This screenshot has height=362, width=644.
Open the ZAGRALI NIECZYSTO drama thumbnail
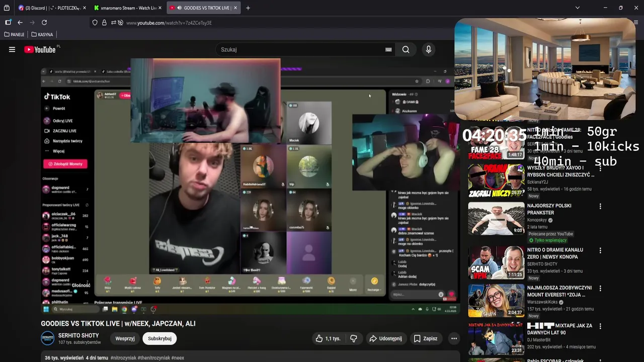496,181
